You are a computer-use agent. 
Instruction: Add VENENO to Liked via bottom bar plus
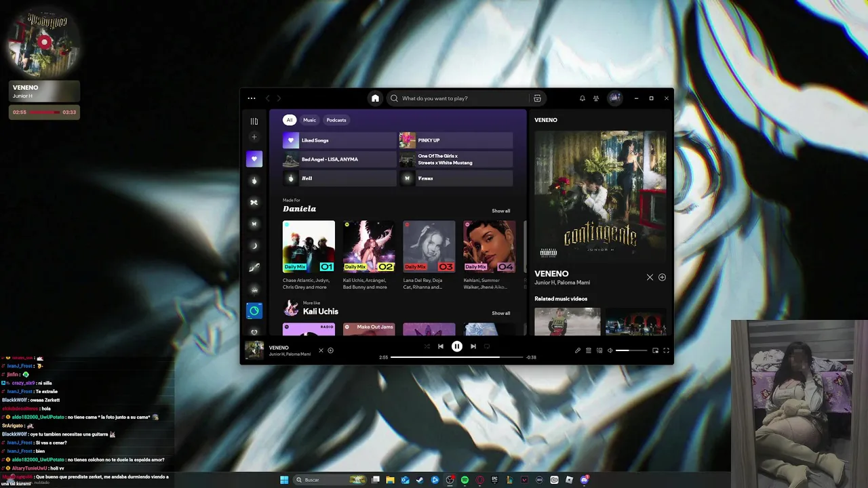coord(331,350)
